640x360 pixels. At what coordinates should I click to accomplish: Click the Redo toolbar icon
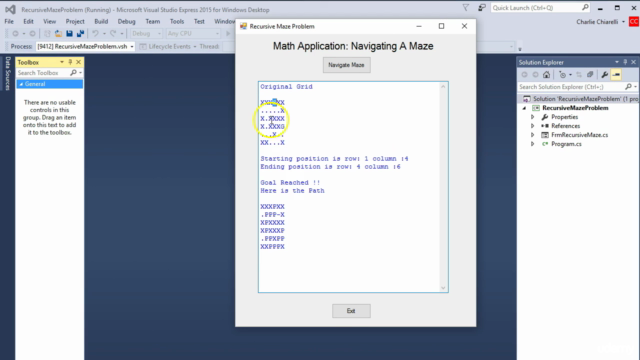point(113,33)
